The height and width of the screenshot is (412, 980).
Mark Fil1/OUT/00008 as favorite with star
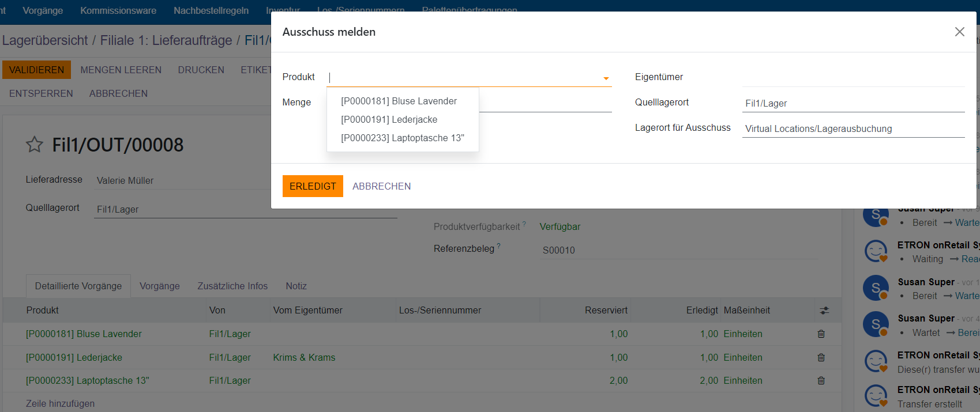[x=35, y=145]
